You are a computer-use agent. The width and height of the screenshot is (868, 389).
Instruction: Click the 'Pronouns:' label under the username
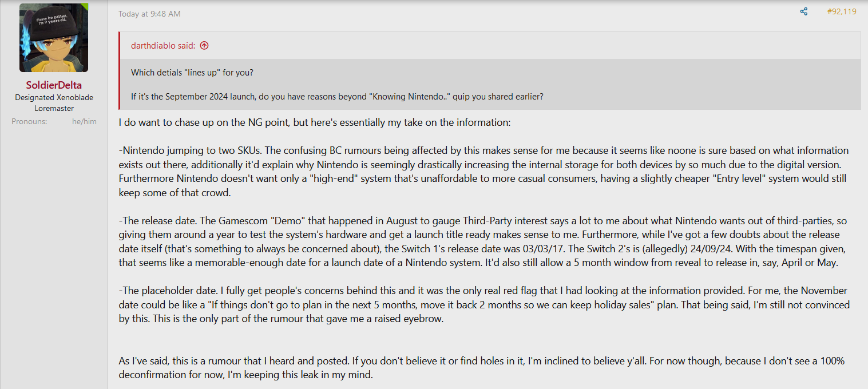pos(29,122)
